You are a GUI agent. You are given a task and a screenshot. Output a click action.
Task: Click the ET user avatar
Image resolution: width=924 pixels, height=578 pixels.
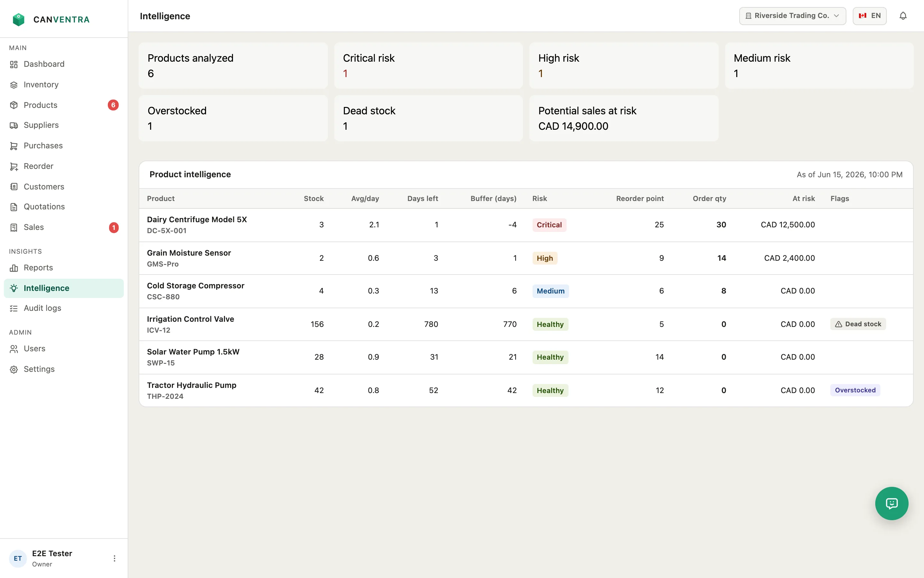[18, 558]
